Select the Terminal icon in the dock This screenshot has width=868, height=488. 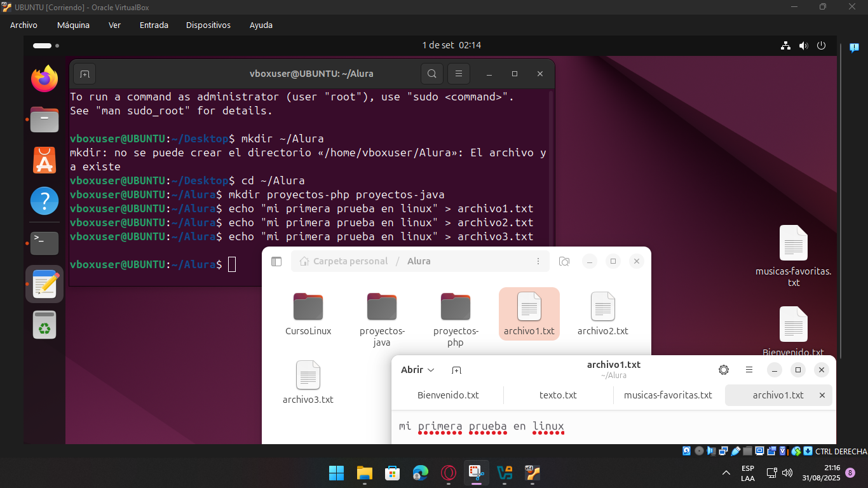[x=44, y=243]
